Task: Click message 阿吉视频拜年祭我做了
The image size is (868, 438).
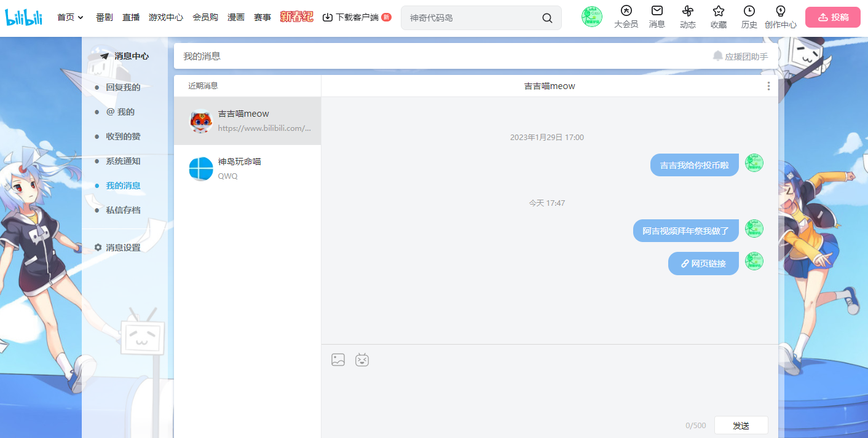Action: 686,230
